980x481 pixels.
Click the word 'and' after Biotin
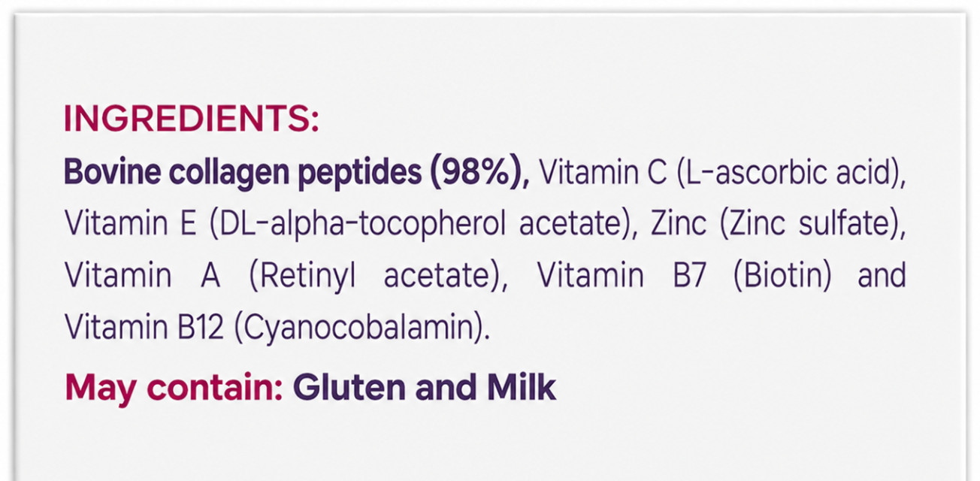coord(882,276)
